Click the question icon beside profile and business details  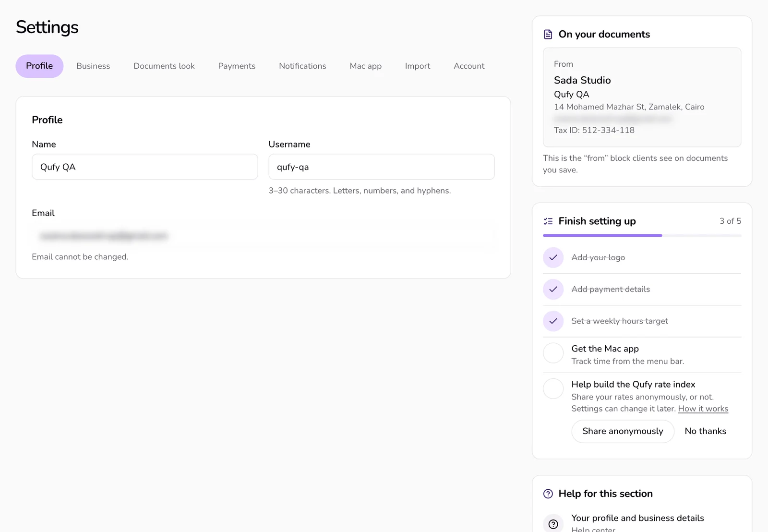[x=553, y=523]
